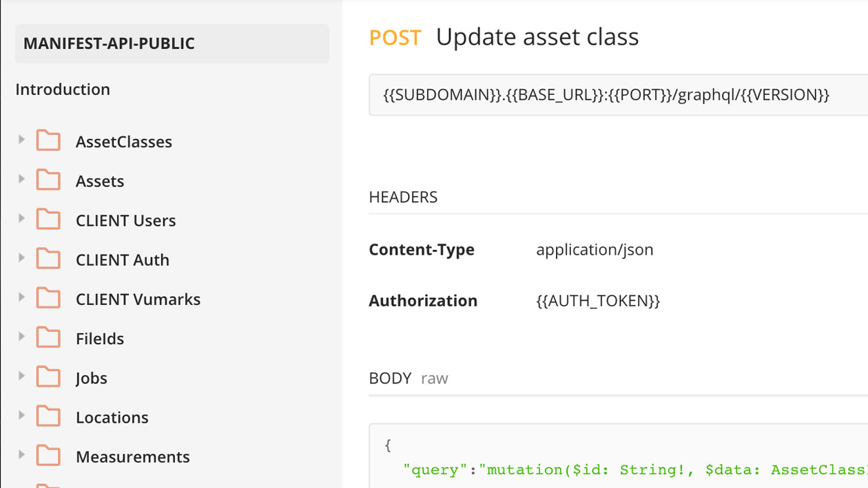Click the Locations folder icon
This screenshot has width=868, height=488.
48,416
